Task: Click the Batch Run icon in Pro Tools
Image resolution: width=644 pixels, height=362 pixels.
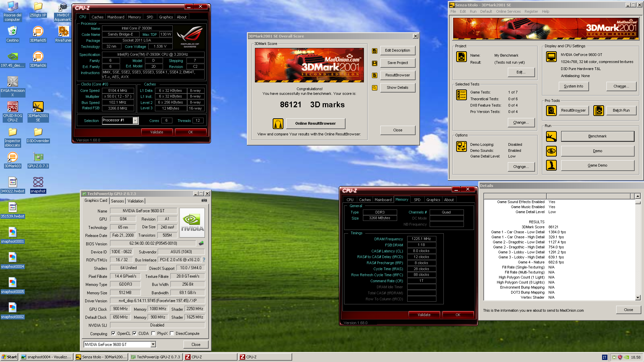Action: tap(599, 110)
